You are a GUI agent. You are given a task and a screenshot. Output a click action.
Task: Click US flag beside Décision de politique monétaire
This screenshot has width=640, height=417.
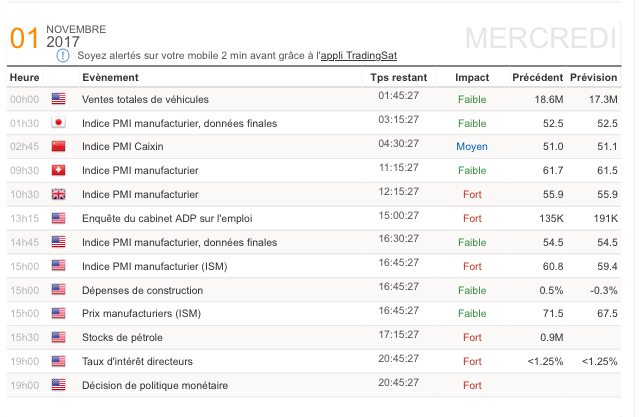pyautogui.click(x=58, y=385)
